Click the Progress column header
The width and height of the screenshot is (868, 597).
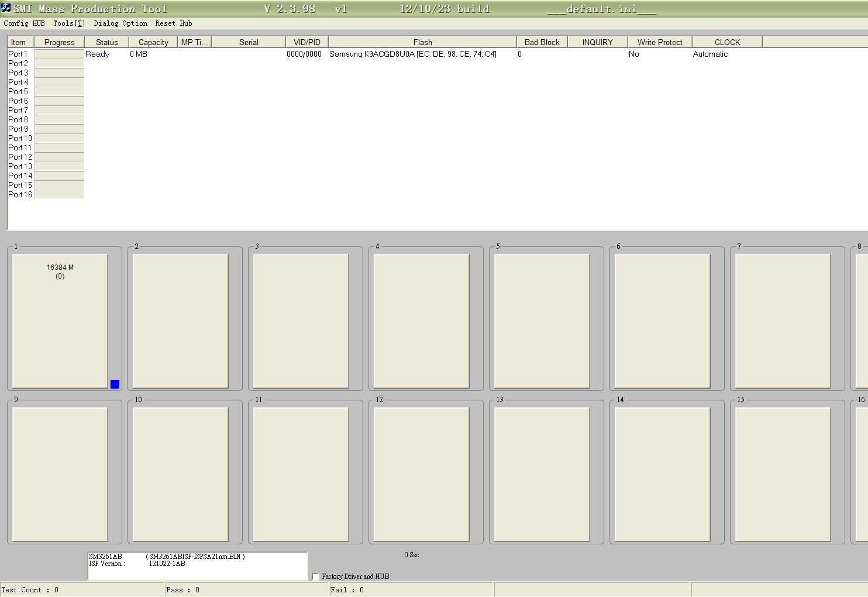(x=59, y=42)
